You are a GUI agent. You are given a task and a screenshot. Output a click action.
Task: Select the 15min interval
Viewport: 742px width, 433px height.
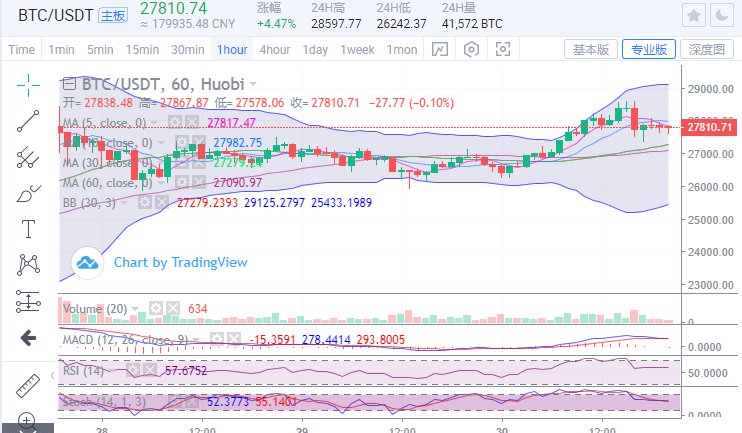tap(142, 50)
